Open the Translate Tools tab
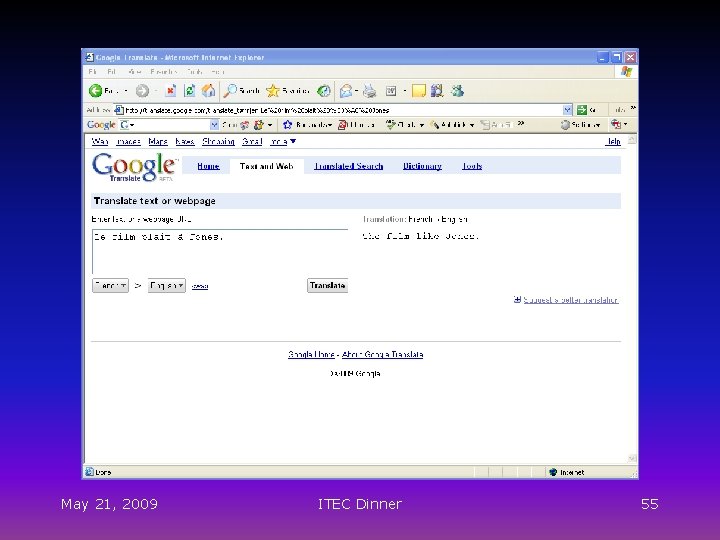The width and height of the screenshot is (720, 540). click(472, 166)
